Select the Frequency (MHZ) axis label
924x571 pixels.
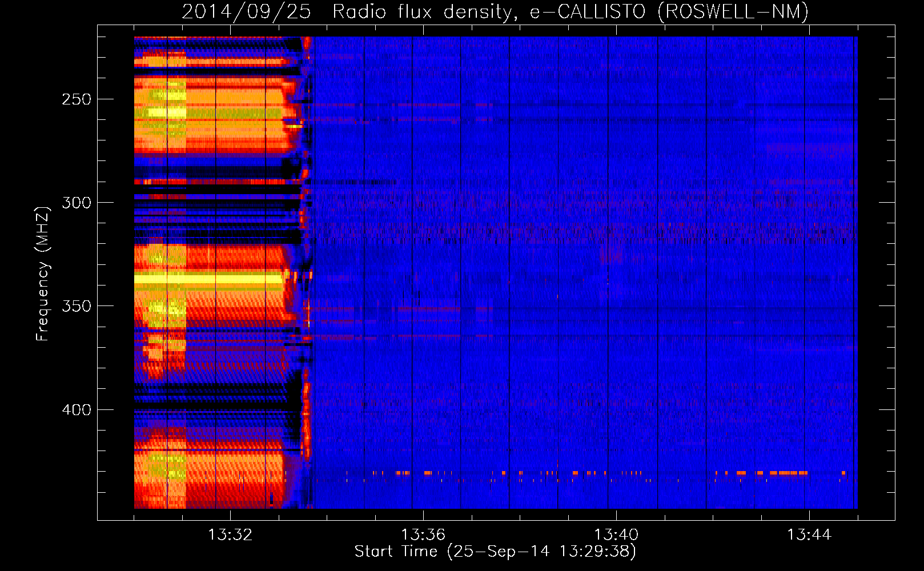tap(43, 274)
